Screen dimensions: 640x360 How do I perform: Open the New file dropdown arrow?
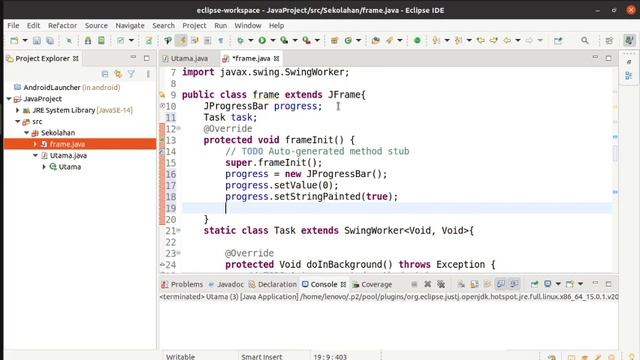(25, 40)
